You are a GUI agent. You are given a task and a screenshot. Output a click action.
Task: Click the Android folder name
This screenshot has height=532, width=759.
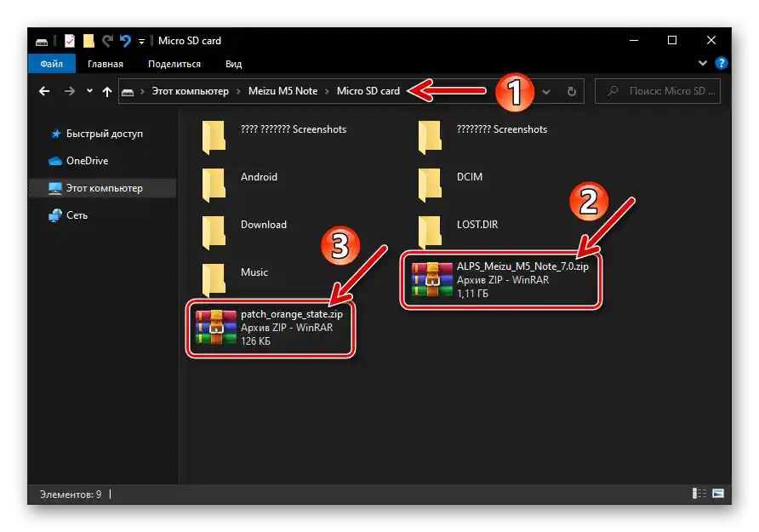point(259,177)
